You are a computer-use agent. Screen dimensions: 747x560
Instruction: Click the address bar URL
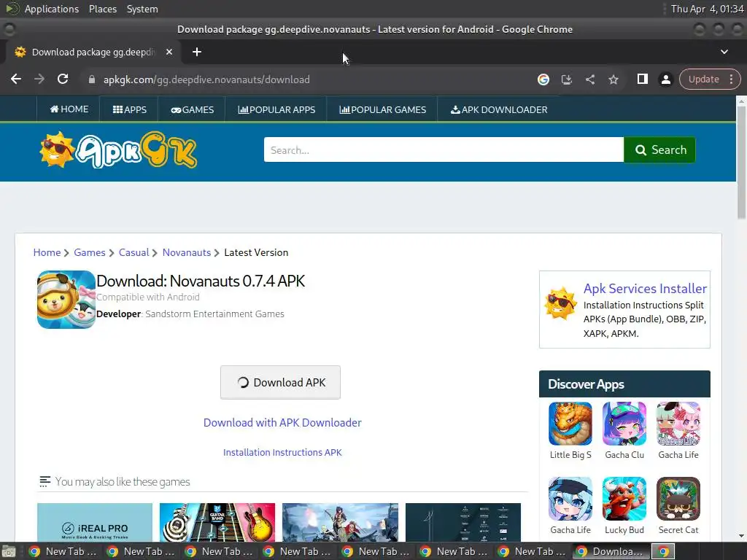coord(206,79)
